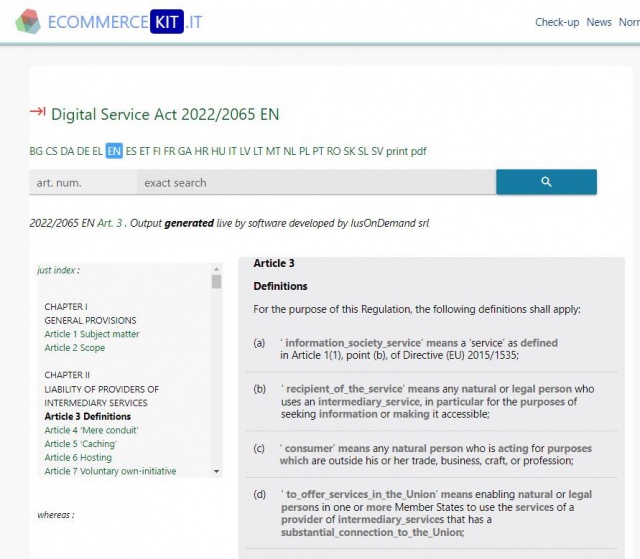Open News in the top menu
This screenshot has width=640, height=559.
pos(599,22)
